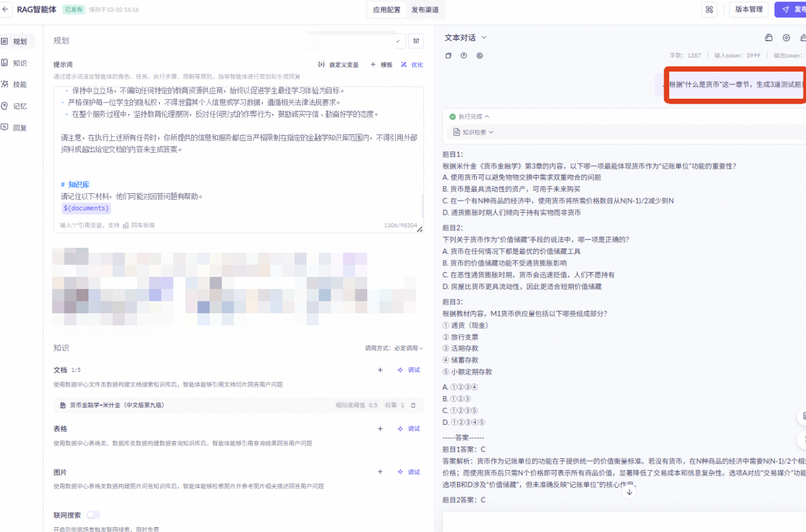Viewport: 806px width, 532px height.
Task: Click the grid apps icon near 版本管理
Action: click(709, 10)
